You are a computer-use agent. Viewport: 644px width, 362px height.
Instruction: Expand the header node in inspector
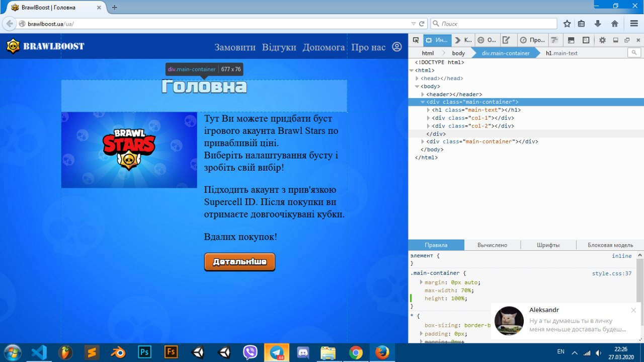423,94
